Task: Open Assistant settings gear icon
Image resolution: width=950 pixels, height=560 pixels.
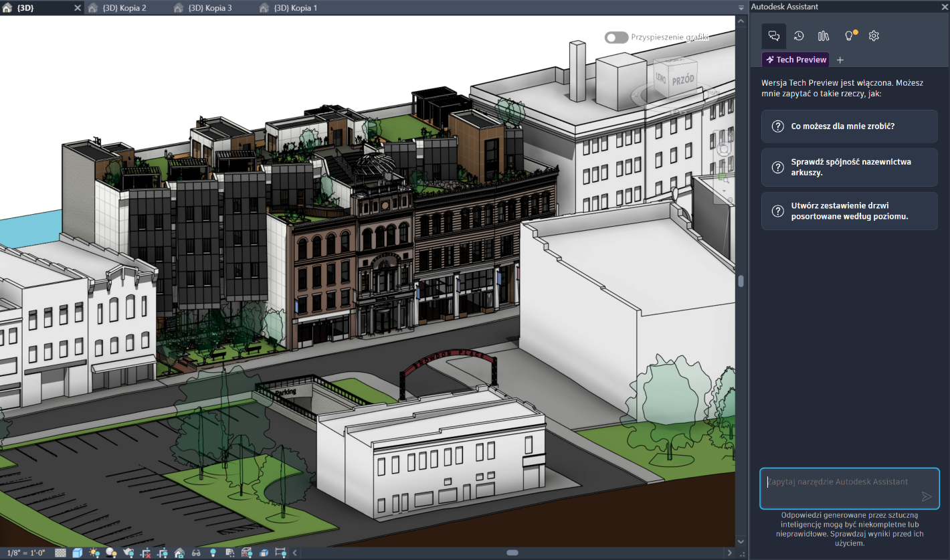Action: (x=874, y=36)
